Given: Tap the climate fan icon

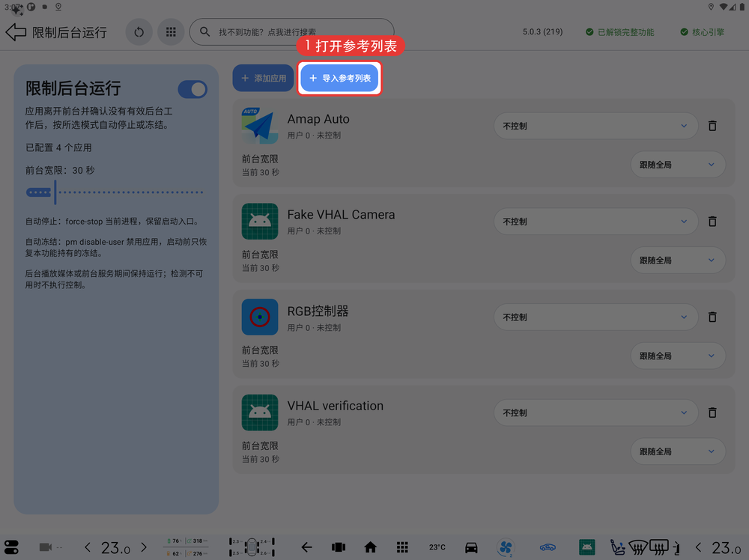Looking at the screenshot, I should 506,547.
